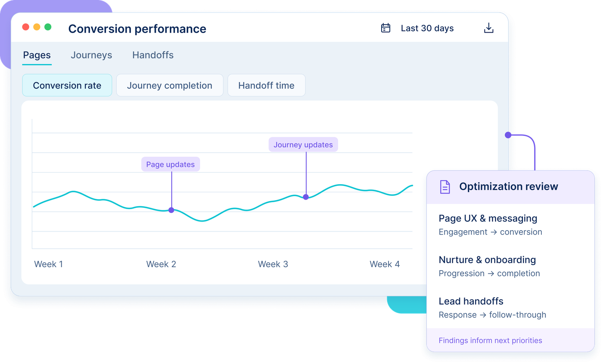Image resolution: width=603 pixels, height=364 pixels.
Task: Select the Handoffs tab
Action: tap(153, 55)
